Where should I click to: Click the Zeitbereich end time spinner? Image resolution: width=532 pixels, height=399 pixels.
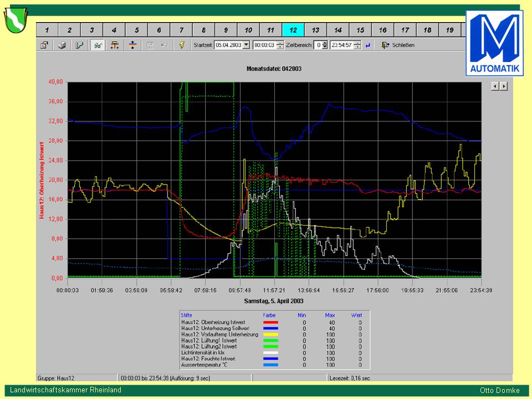tap(357, 45)
